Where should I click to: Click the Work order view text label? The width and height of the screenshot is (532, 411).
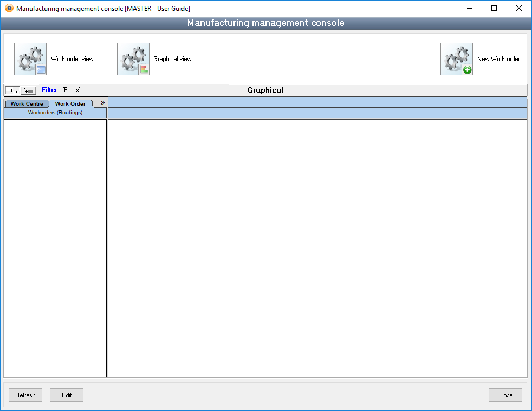click(x=72, y=59)
